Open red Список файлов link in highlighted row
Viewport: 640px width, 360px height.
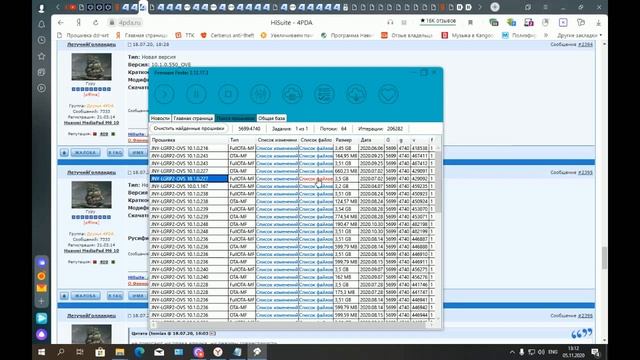pos(316,178)
